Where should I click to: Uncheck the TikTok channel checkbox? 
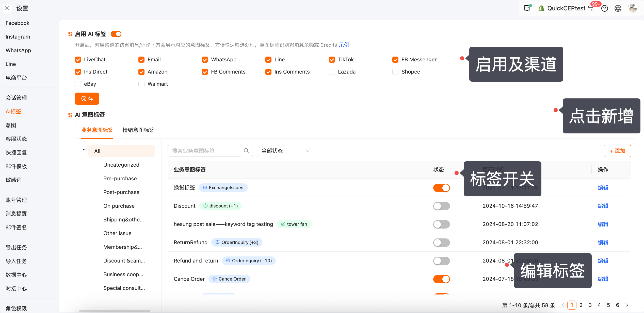click(x=332, y=60)
